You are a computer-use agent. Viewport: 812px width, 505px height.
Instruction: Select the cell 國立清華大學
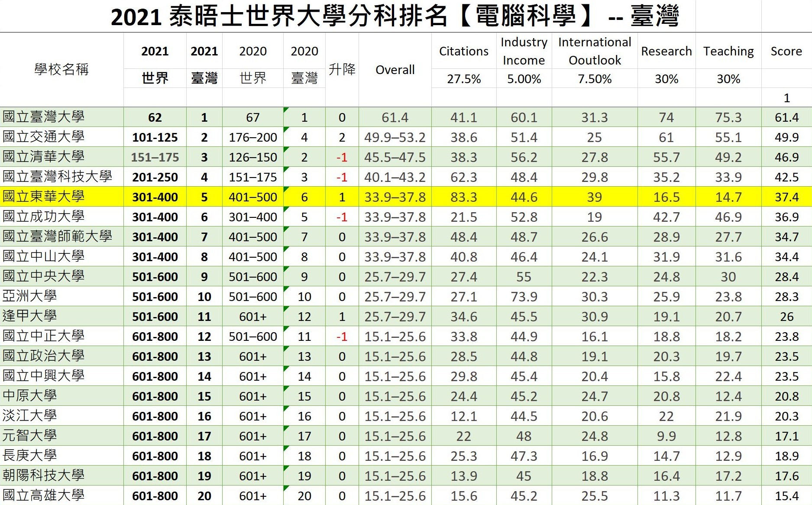[61, 157]
